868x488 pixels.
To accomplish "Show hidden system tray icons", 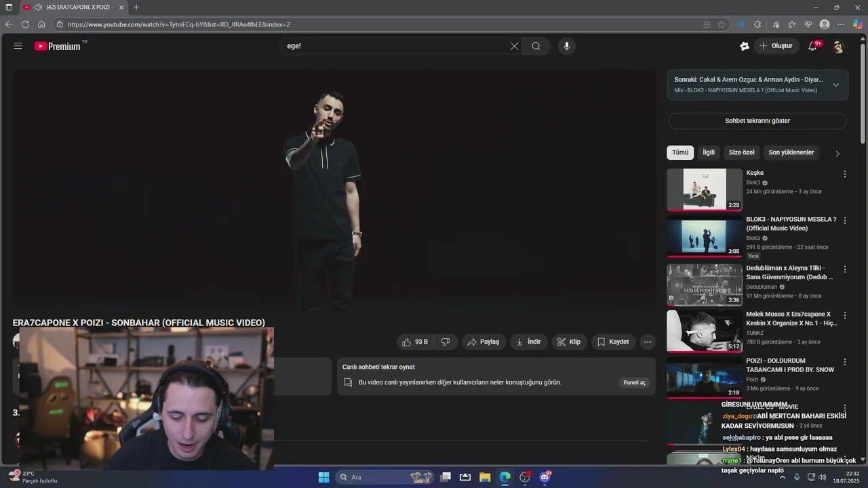I will coord(783,477).
